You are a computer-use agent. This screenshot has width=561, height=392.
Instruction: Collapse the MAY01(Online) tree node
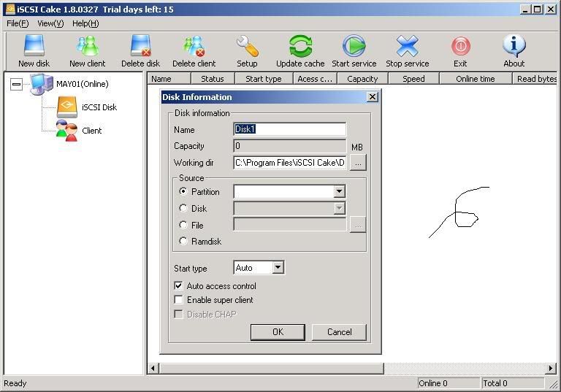pos(17,85)
